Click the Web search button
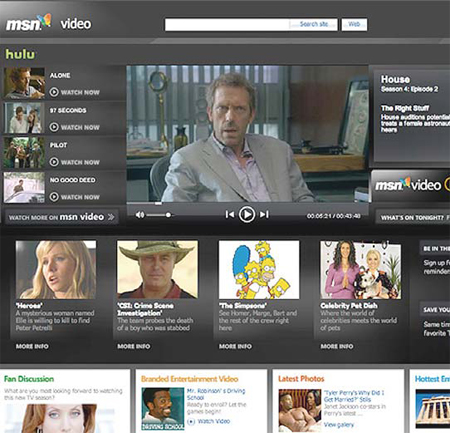The image size is (450, 433). [354, 24]
